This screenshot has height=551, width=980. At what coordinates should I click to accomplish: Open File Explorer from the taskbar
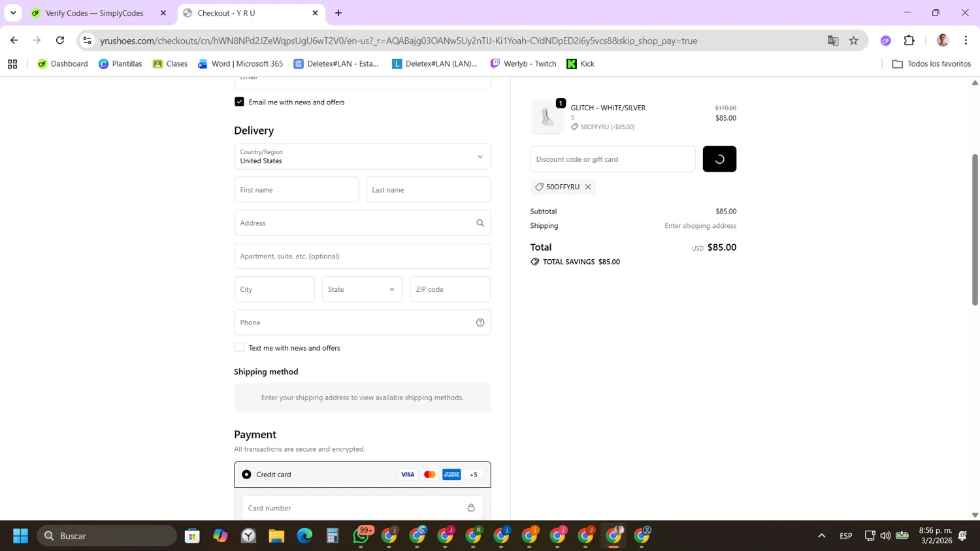pyautogui.click(x=276, y=536)
